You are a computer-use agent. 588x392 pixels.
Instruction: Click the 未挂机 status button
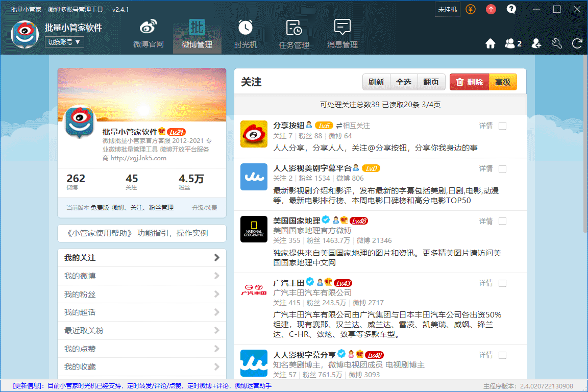(448, 9)
